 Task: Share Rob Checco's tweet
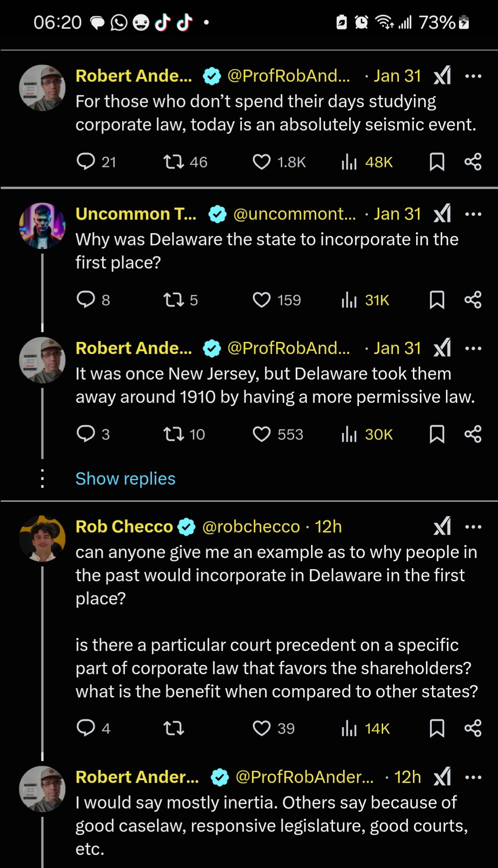[473, 728]
